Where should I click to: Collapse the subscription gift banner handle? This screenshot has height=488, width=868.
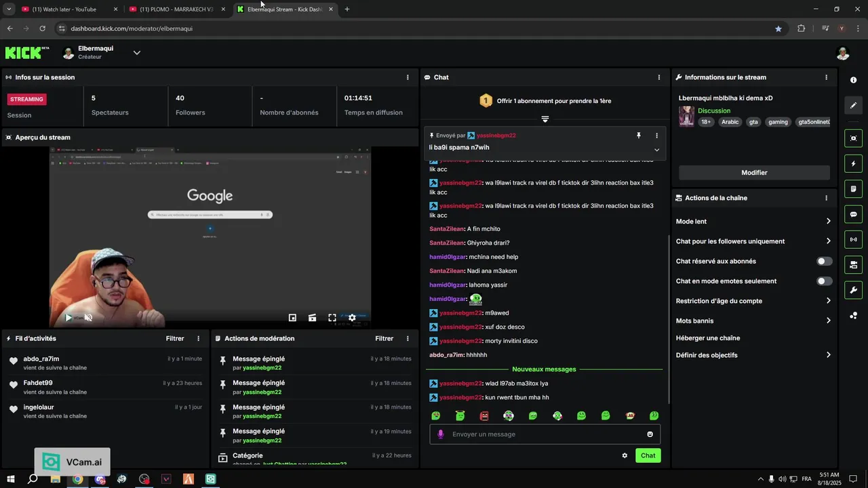545,119
